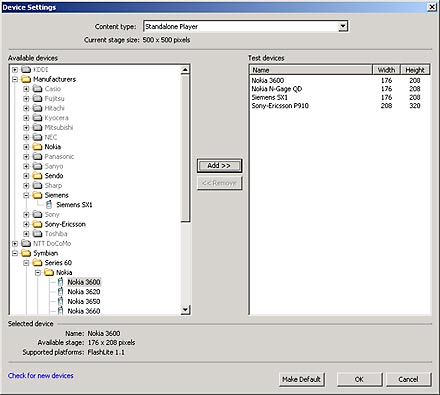Click the Nokia 3600 phone icon
Image resolution: width=440 pixels, height=395 pixels.
60,282
